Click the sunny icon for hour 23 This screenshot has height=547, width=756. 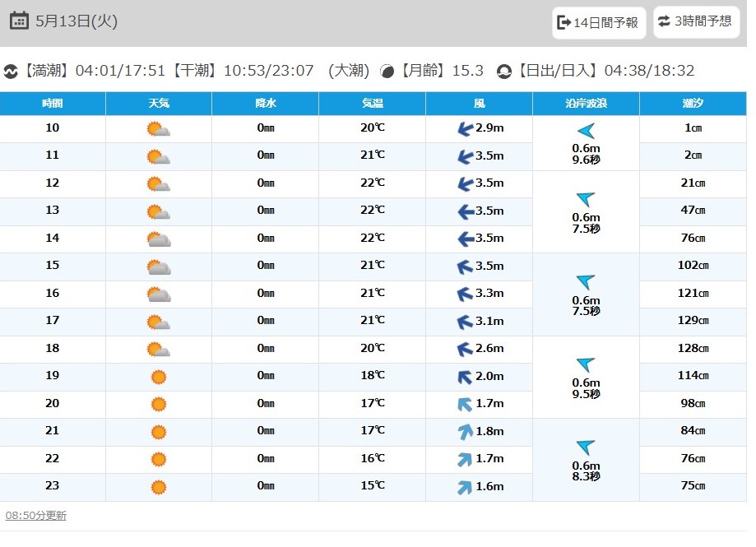tap(159, 487)
